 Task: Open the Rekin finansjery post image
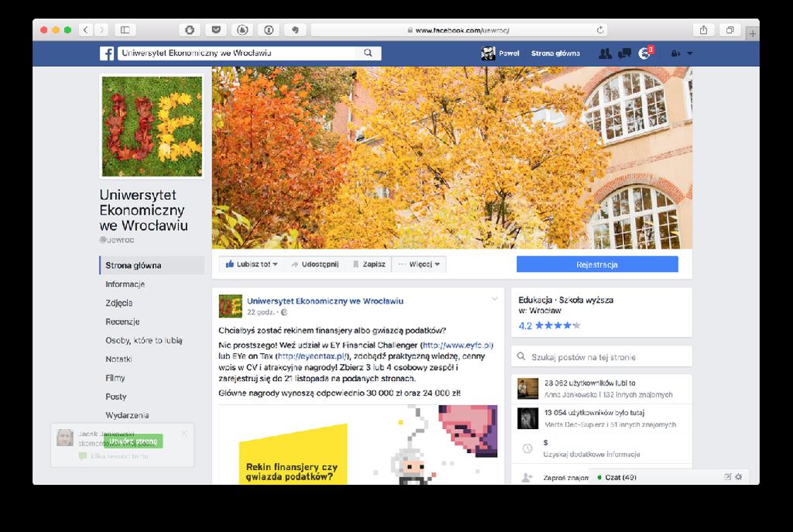tap(358, 444)
